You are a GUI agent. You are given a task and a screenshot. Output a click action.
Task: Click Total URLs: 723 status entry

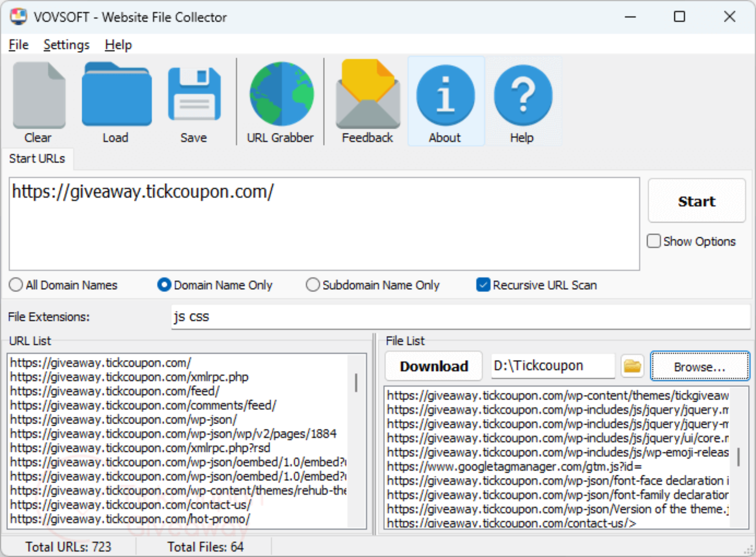tap(68, 547)
